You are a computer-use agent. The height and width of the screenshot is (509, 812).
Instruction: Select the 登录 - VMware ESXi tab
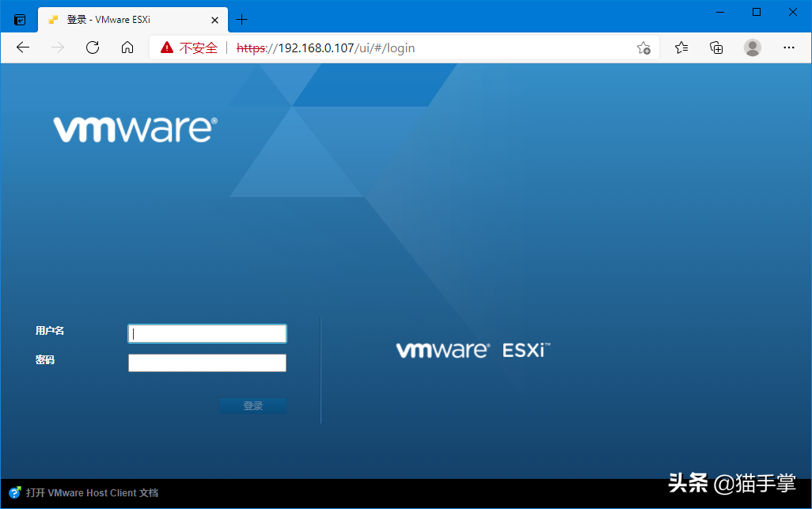coord(133,20)
